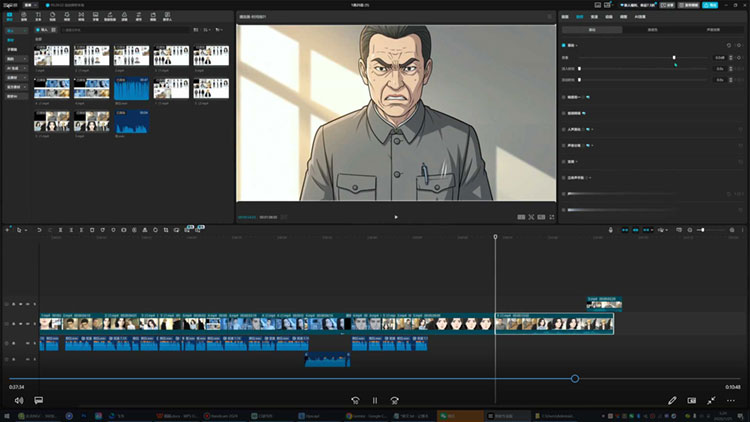750x422 pixels.
Task: Expand the 云素材 category in media sidebar
Action: coord(13,77)
